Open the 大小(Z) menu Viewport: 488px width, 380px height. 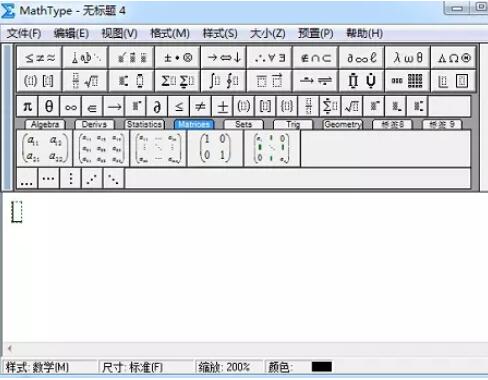[x=268, y=33]
